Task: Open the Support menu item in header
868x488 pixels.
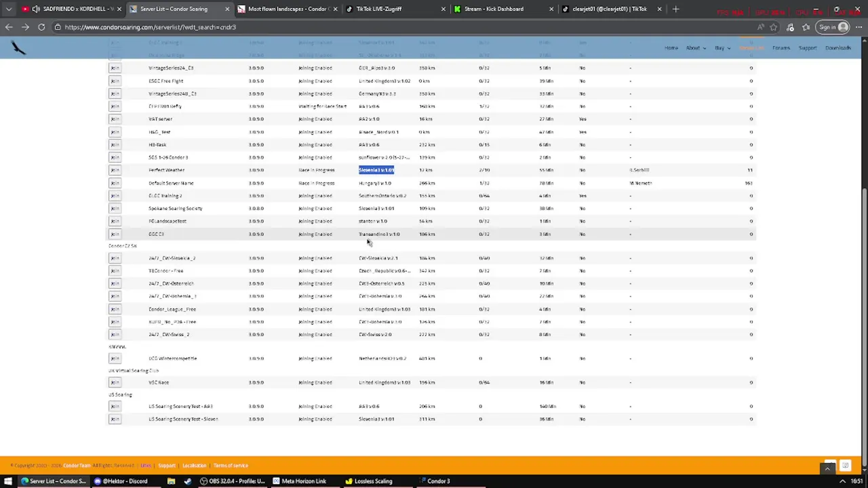Action: click(808, 48)
